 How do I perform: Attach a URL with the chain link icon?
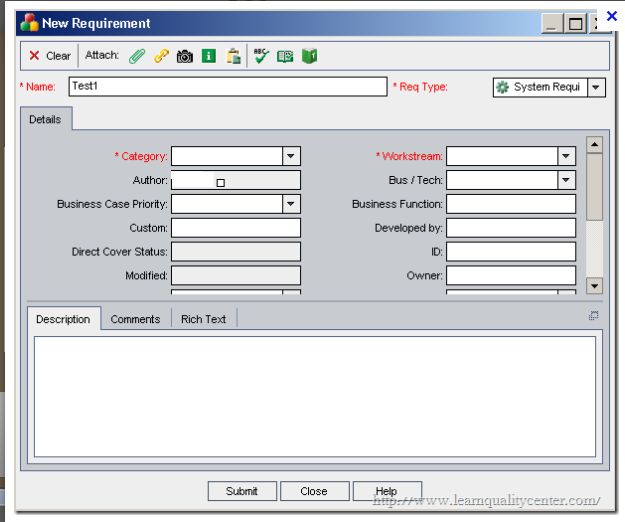pyautogui.click(x=161, y=56)
